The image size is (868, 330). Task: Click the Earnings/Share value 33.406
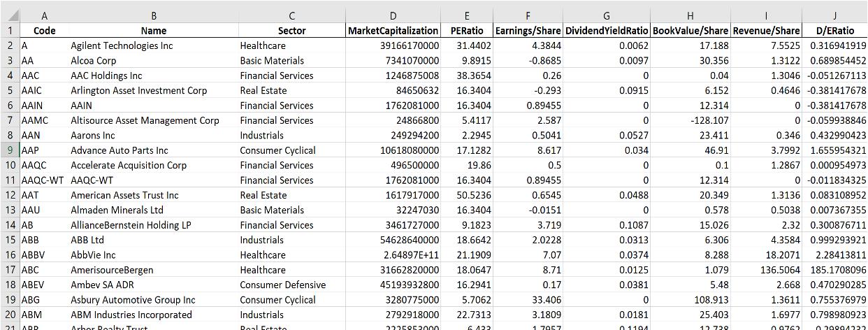tap(528, 300)
